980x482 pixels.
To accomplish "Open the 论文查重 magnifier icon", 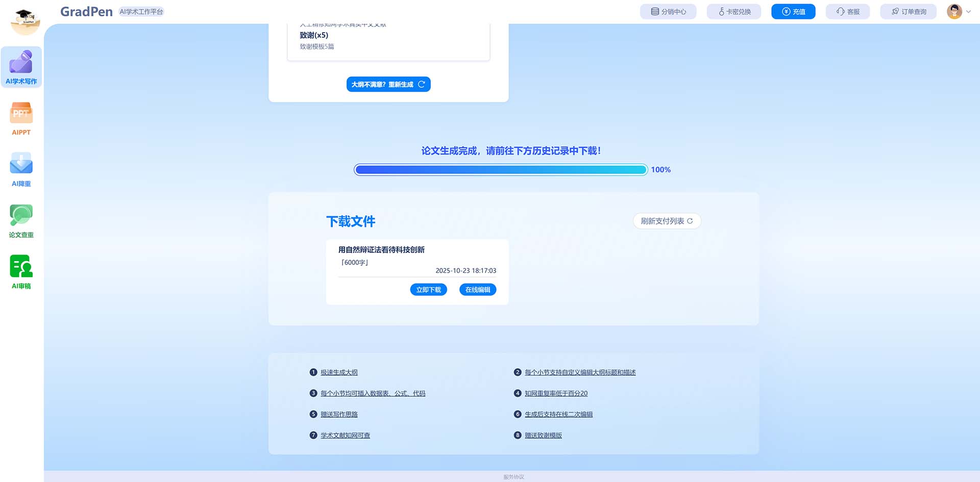I will (21, 215).
